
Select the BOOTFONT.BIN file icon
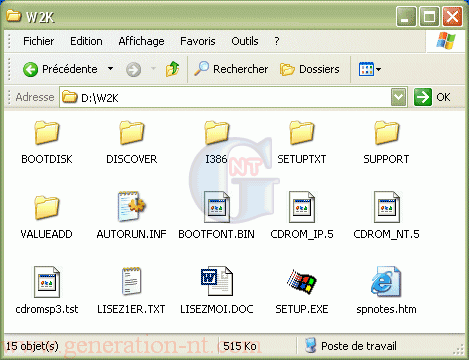tap(217, 207)
